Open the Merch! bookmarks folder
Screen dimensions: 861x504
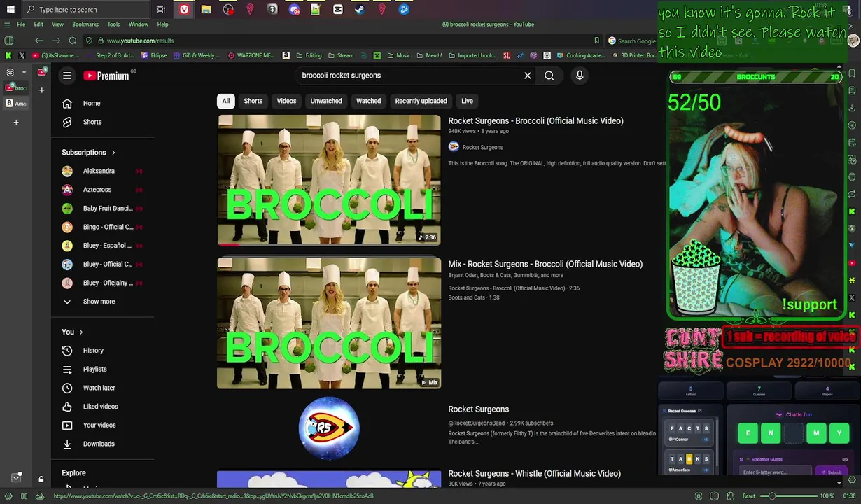(x=428, y=55)
